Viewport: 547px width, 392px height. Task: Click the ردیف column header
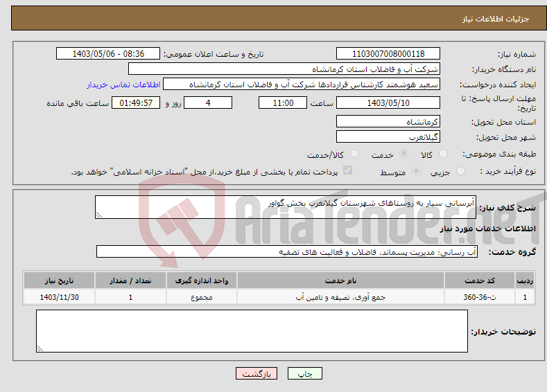pos(525,280)
